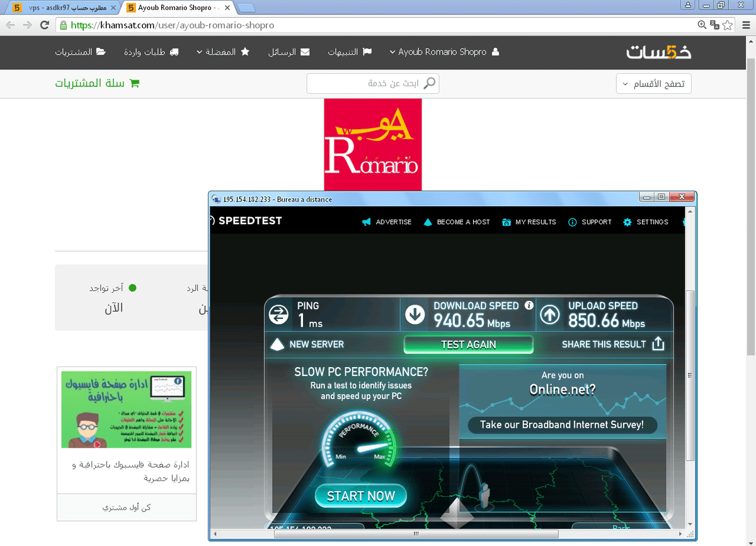Click remote desktop window title icon
Image resolution: width=756 pixels, height=546 pixels.
(215, 199)
